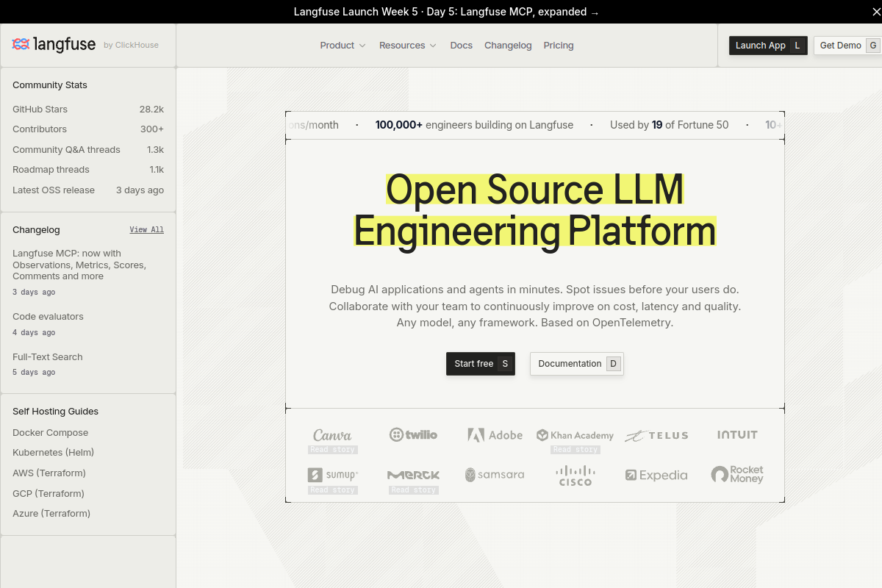The height and width of the screenshot is (588, 882).
Task: Click '100,000+ engineers building on Langfuse' text
Action: (x=474, y=125)
